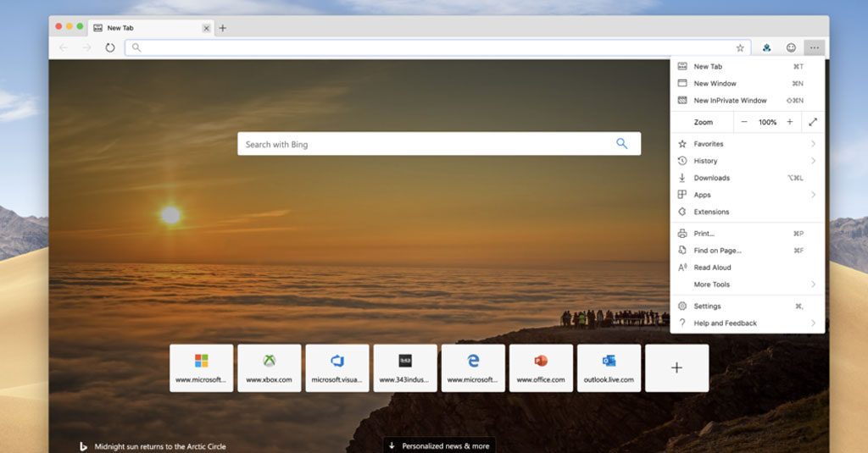The width and height of the screenshot is (868, 453).
Task: Click the Back navigation arrow
Action: [x=64, y=47]
